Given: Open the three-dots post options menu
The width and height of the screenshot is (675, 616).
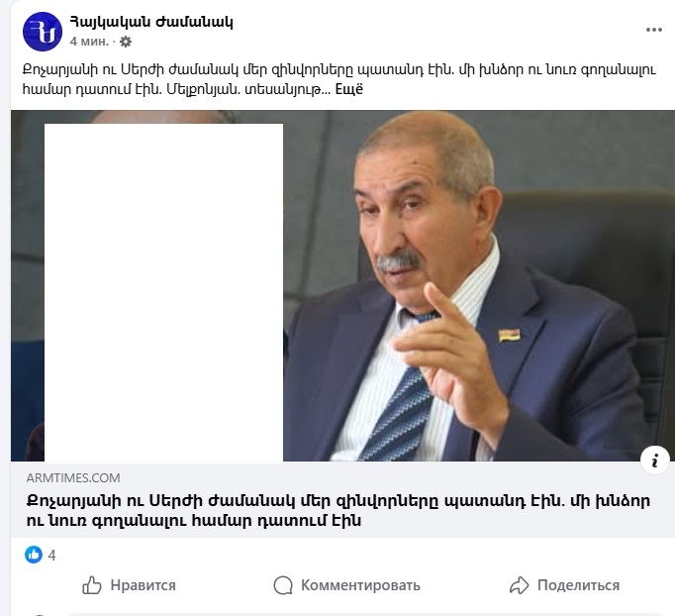Looking at the screenshot, I should 653,30.
